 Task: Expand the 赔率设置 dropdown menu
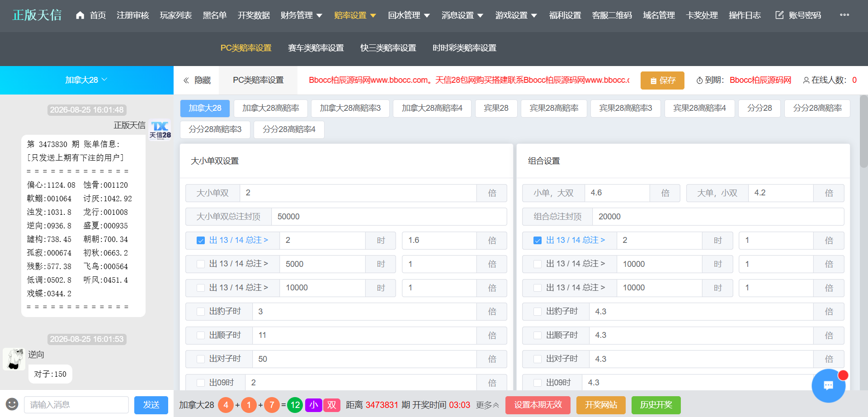click(355, 15)
